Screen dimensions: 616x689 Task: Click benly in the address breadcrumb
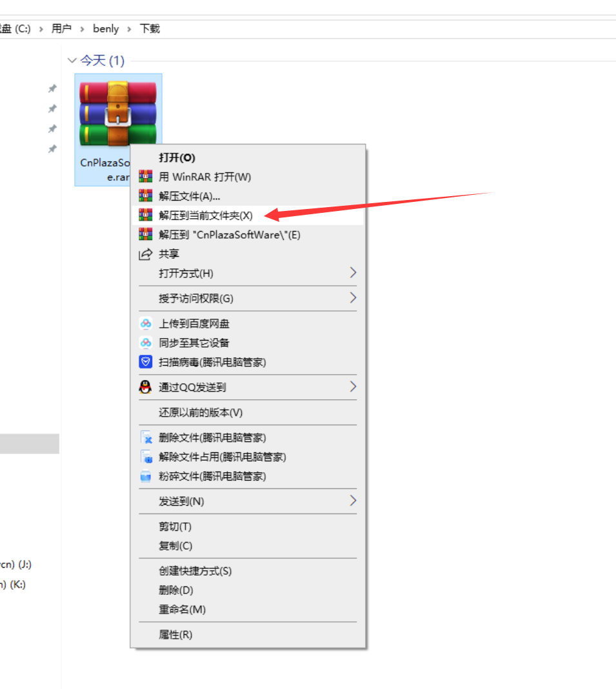[x=106, y=29]
